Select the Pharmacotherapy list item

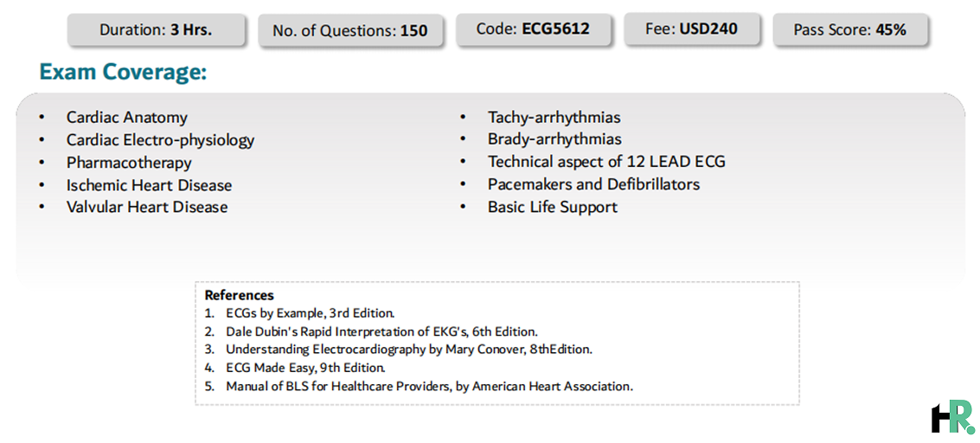129,163
